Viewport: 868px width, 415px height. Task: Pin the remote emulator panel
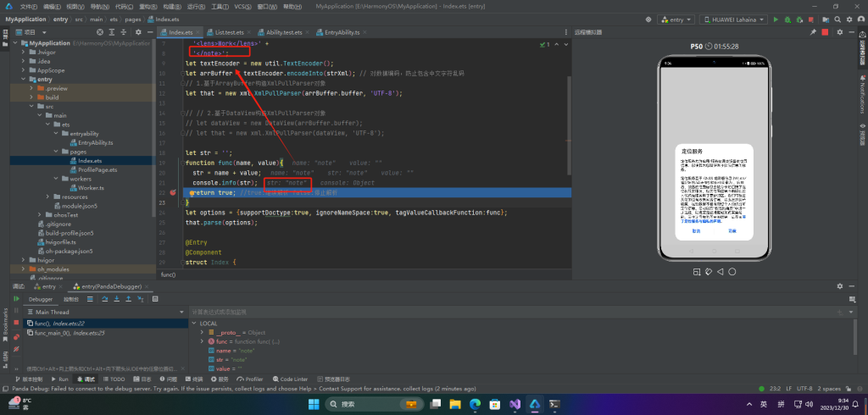point(812,31)
